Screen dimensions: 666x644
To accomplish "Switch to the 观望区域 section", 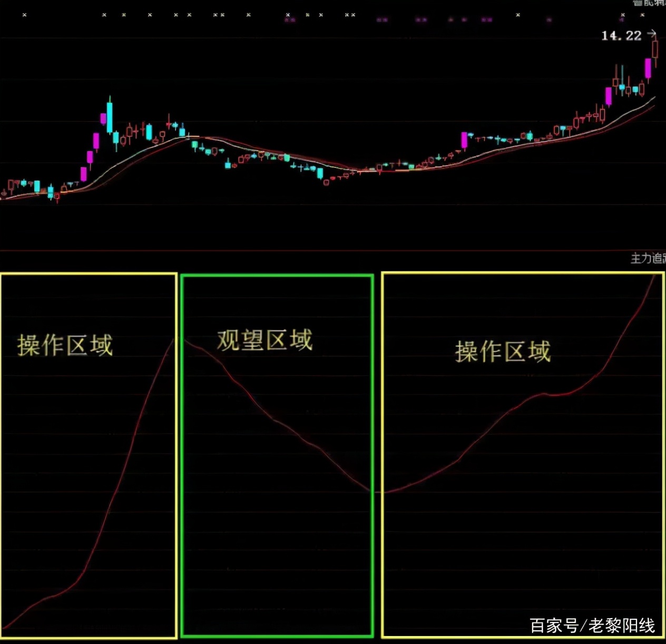I will [263, 340].
